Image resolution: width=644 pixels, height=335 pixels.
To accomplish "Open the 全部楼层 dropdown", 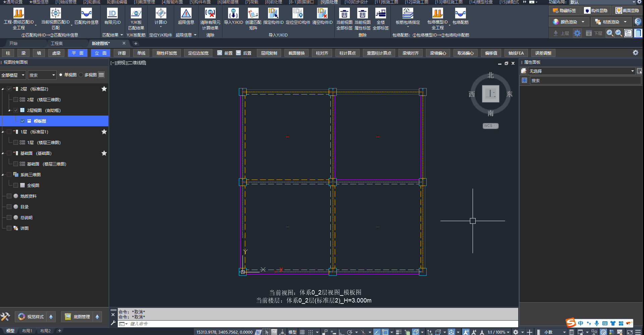I will pyautogui.click(x=13, y=75).
